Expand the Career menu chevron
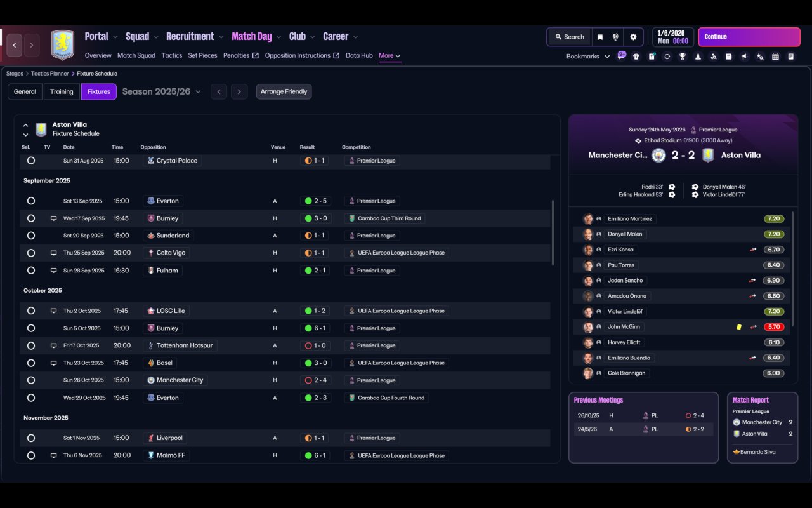The height and width of the screenshot is (508, 812). point(355,37)
